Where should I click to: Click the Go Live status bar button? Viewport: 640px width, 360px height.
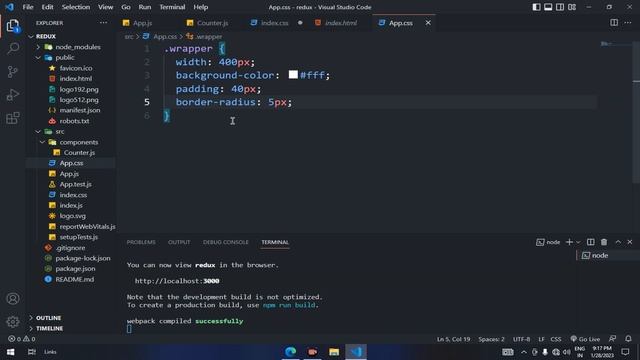pos(585,339)
